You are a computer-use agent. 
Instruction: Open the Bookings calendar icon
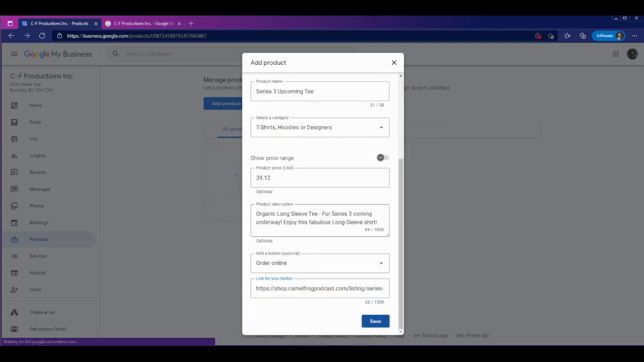(14, 223)
